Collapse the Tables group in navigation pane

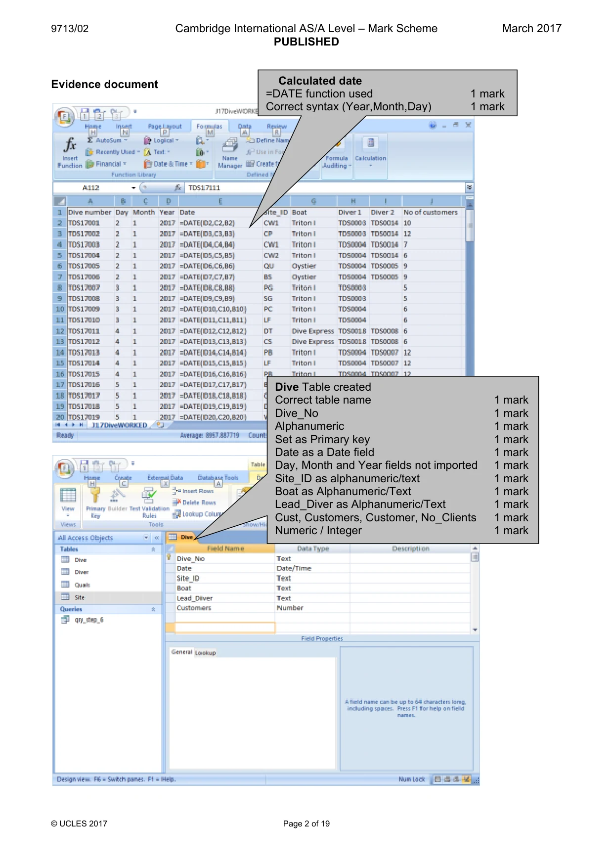[x=153, y=549]
